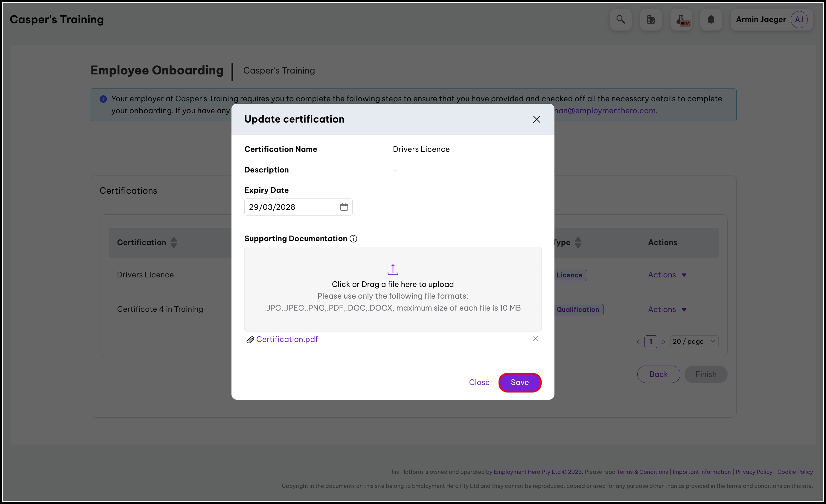The image size is (826, 504).
Task: Expand Actions dropdown for Drivers Licence
Action: coord(667,275)
